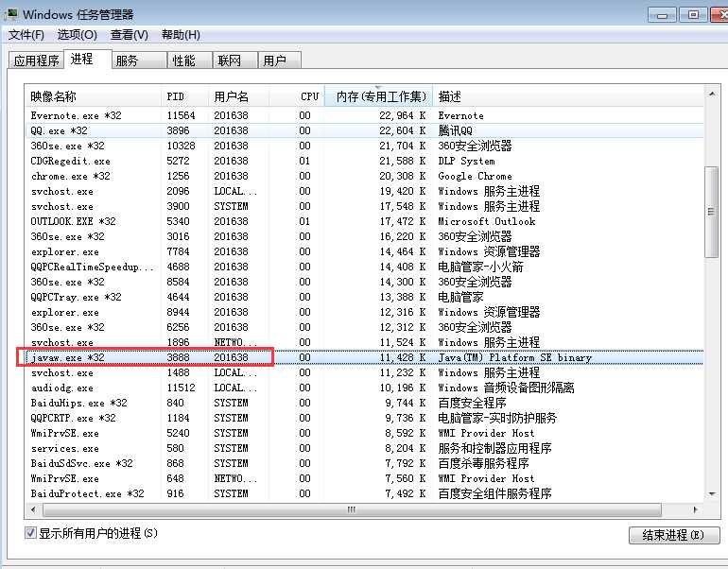This screenshot has width=728, height=569.
Task: Select 360se.exe with PID 3016
Action: (x=364, y=236)
